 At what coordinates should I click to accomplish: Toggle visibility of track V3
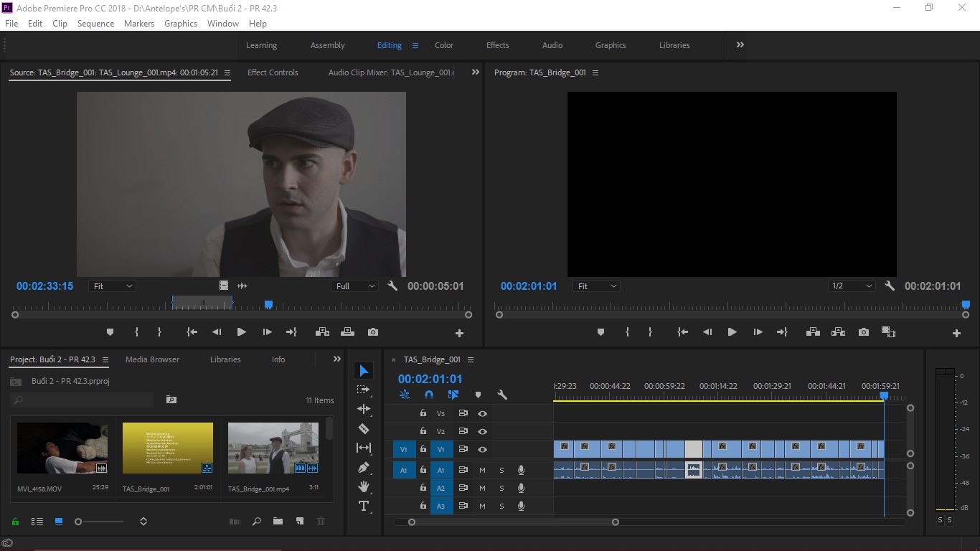click(483, 413)
